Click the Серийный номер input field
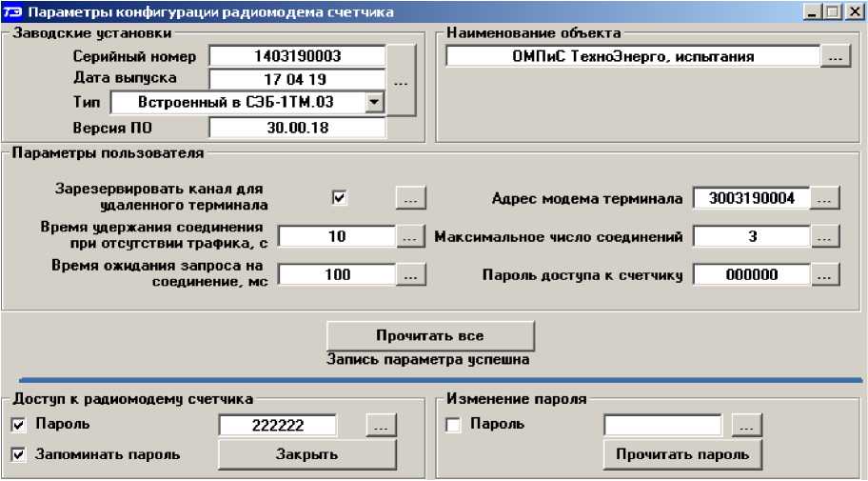This screenshot has height=481, width=868. [297, 57]
